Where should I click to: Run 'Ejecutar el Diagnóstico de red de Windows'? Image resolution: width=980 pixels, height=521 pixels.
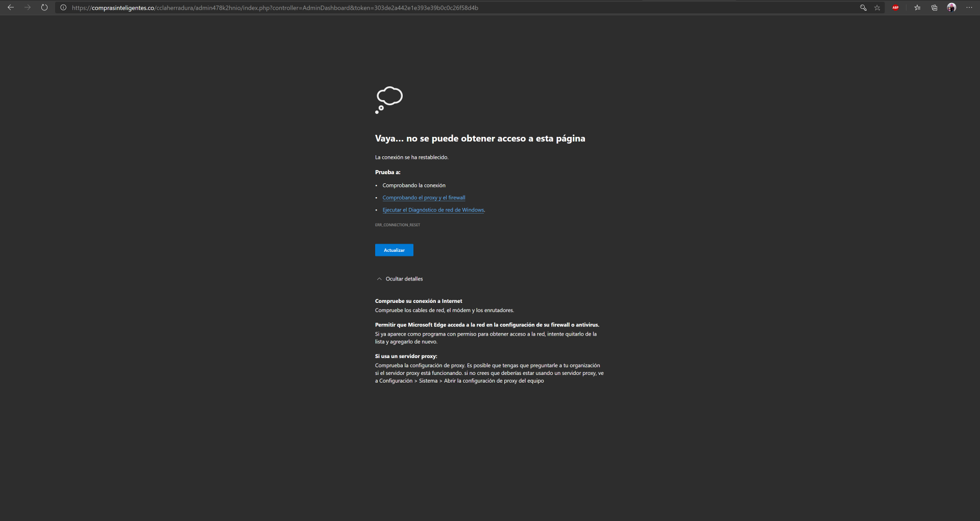click(x=433, y=210)
